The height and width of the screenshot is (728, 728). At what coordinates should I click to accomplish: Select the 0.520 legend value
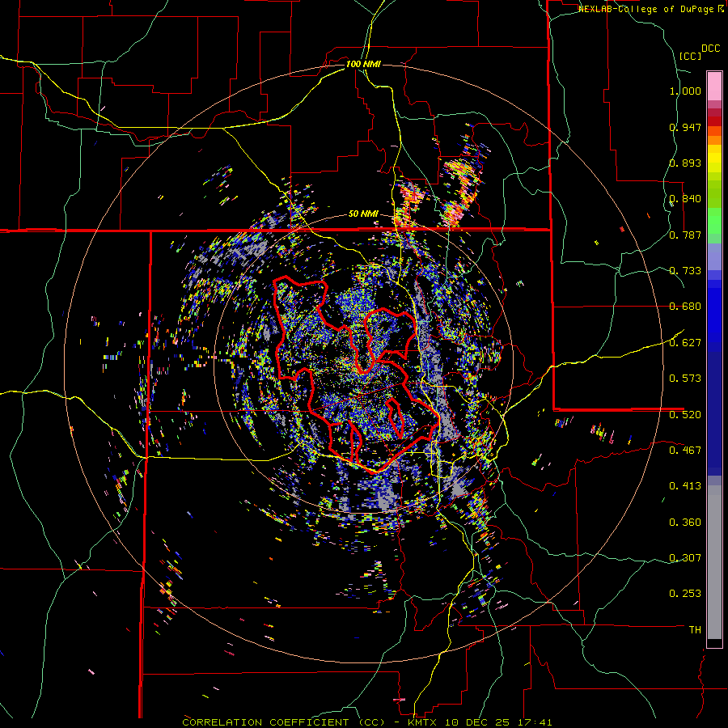pyautogui.click(x=685, y=414)
